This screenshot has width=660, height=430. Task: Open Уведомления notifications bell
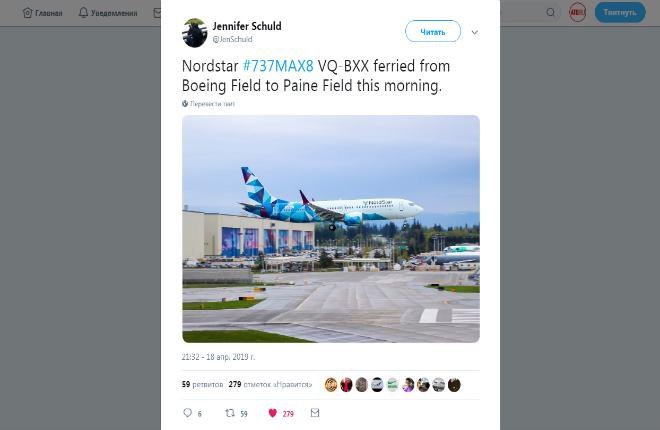point(83,13)
